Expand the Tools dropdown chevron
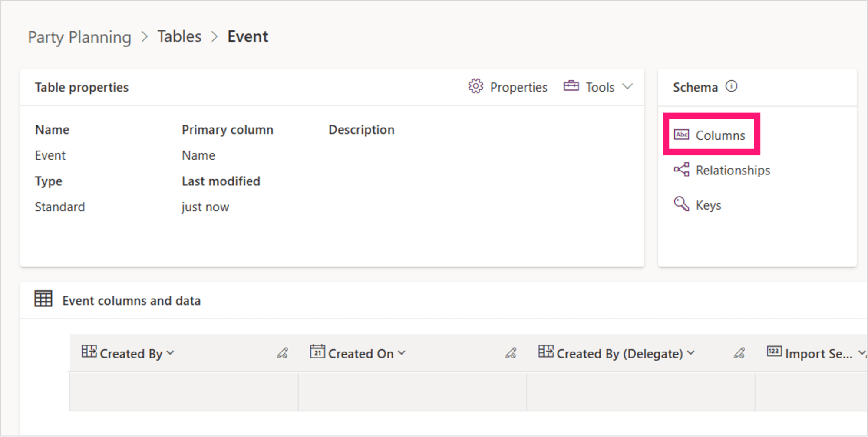This screenshot has width=868, height=437. (627, 86)
